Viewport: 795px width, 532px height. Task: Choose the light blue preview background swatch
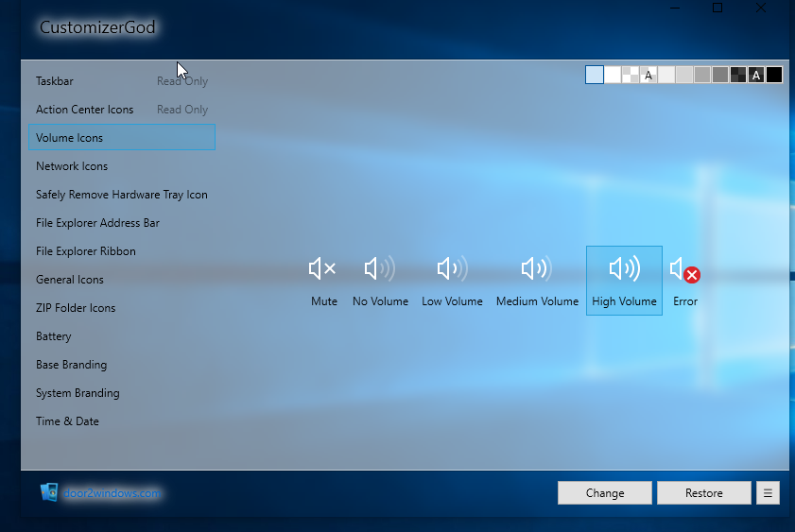pos(595,75)
